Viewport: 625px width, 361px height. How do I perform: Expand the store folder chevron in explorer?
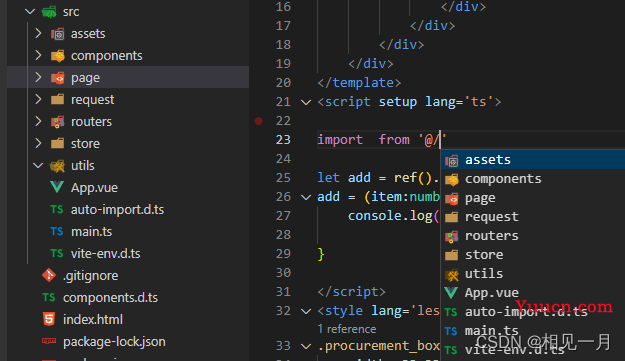point(38,143)
